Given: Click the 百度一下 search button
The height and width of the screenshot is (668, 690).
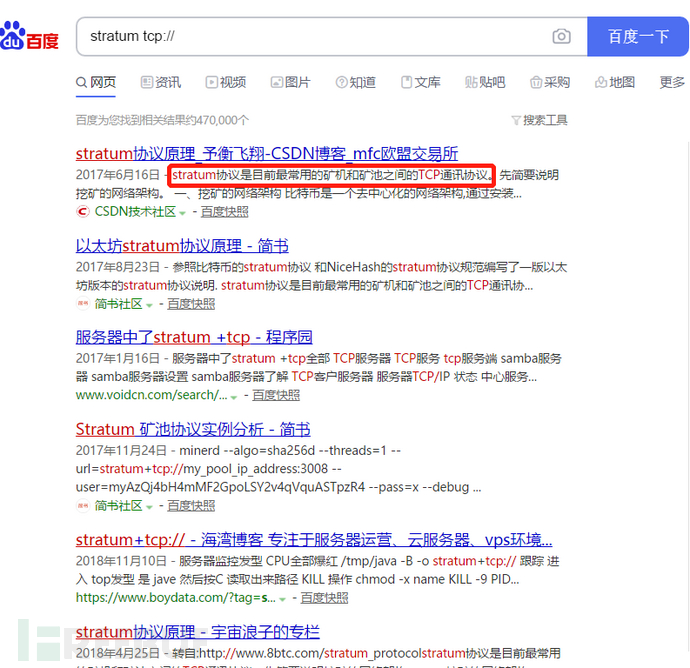Looking at the screenshot, I should (x=638, y=37).
